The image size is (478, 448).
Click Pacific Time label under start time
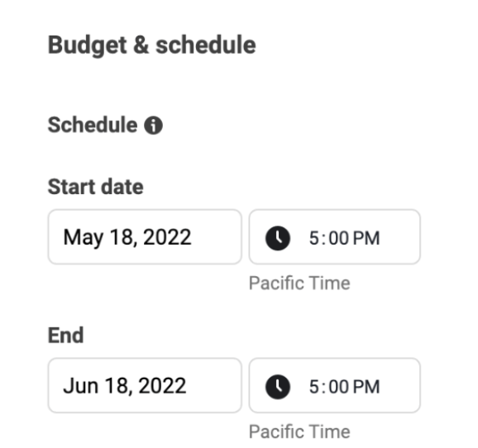click(x=299, y=284)
